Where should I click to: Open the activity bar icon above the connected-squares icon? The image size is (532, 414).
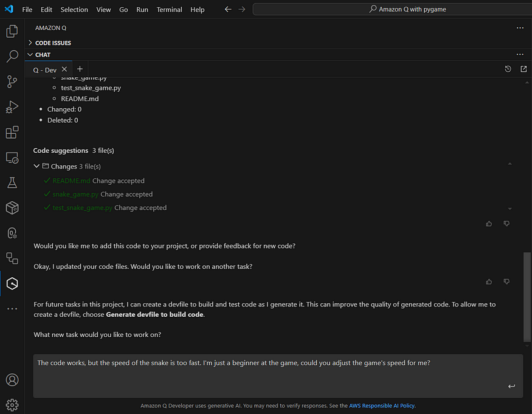(x=12, y=233)
